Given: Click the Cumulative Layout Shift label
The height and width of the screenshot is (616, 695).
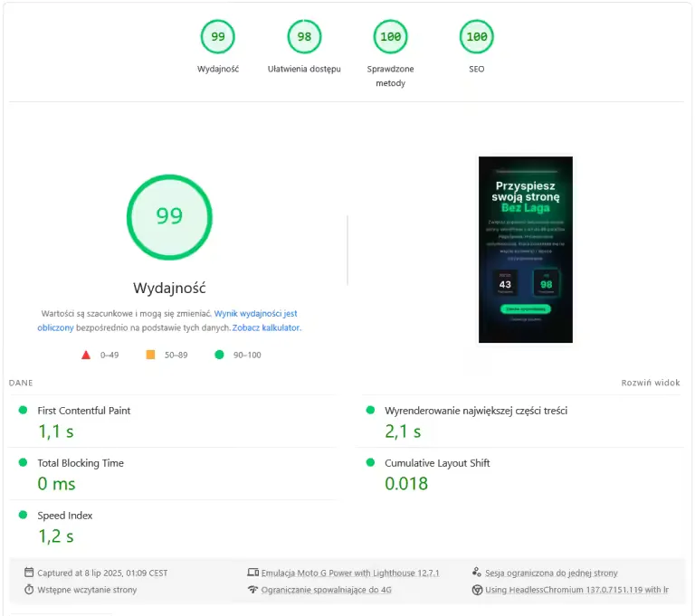Looking at the screenshot, I should coord(437,462).
